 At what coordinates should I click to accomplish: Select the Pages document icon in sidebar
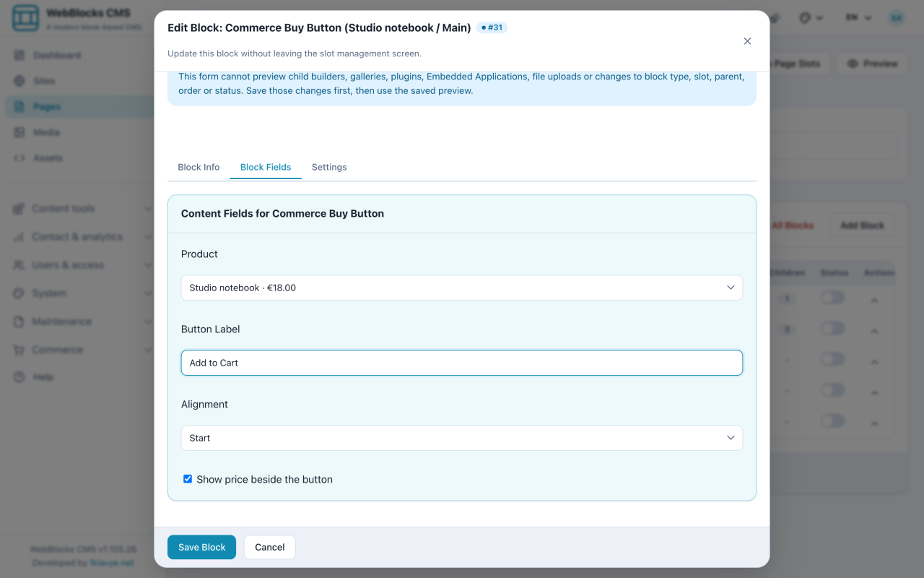coord(19,107)
